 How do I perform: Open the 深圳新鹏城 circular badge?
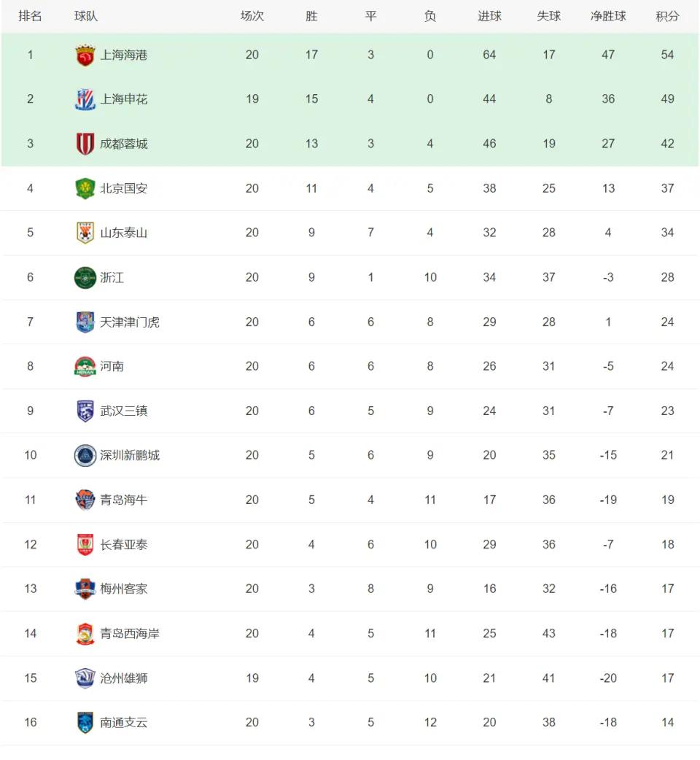(85, 456)
